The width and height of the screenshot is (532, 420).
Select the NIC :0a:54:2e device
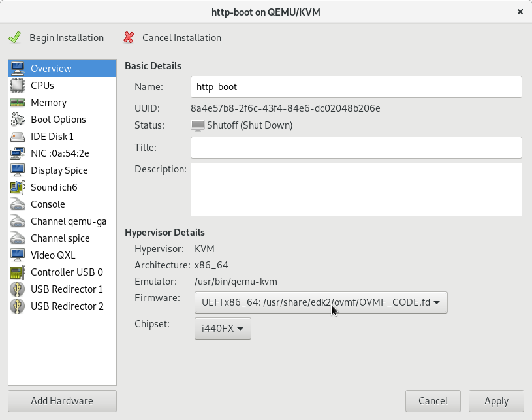57,153
